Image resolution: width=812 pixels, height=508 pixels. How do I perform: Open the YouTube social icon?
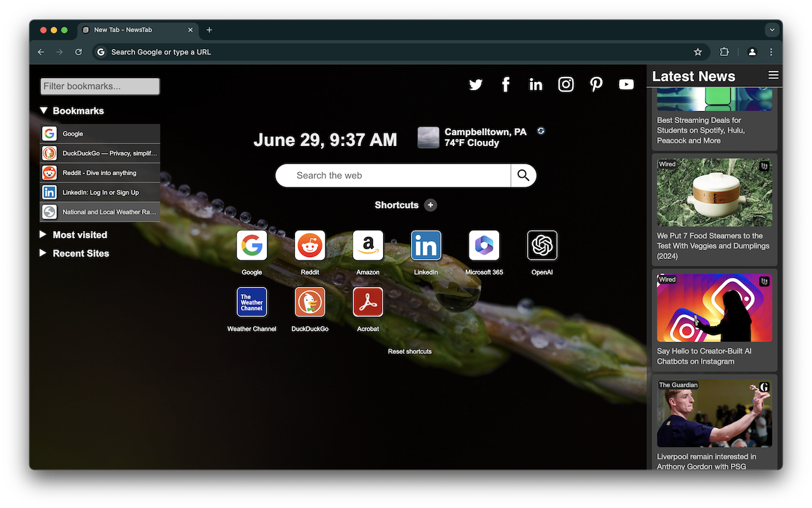click(x=626, y=84)
